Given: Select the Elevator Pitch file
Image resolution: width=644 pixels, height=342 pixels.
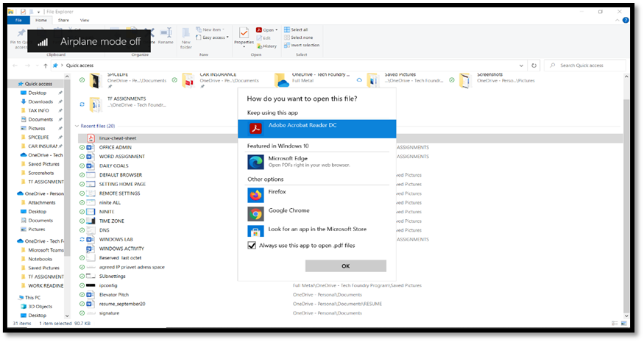Looking at the screenshot, I should pos(114,295).
